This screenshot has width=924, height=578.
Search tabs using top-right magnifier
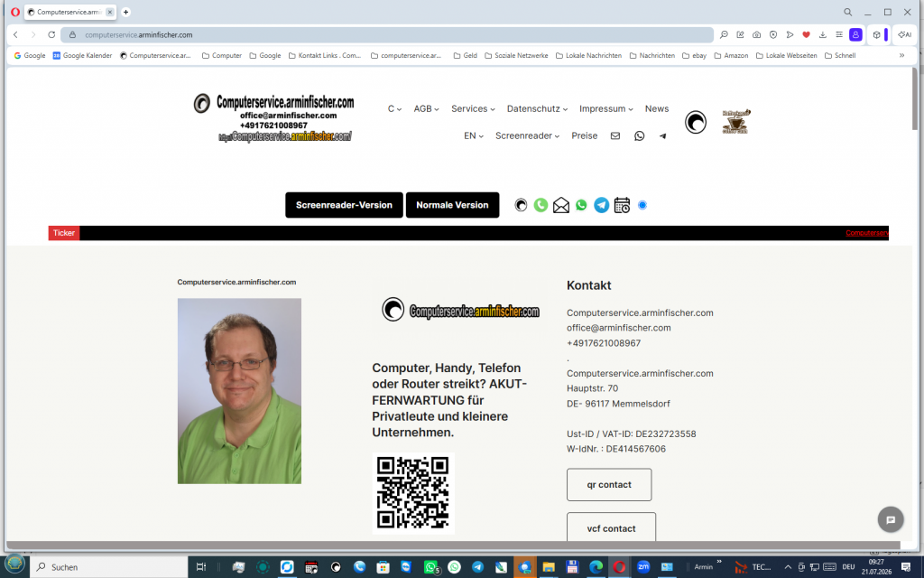pyautogui.click(x=848, y=12)
